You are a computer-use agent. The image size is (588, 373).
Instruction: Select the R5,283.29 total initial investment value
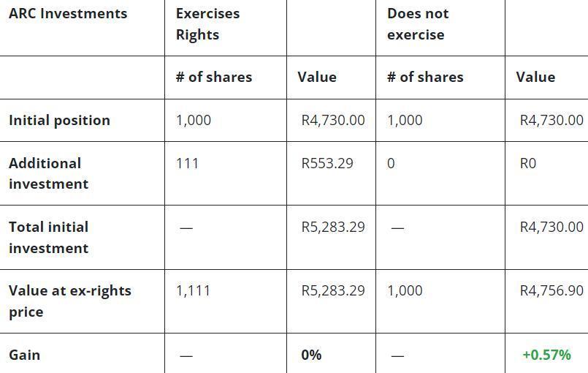coord(333,227)
